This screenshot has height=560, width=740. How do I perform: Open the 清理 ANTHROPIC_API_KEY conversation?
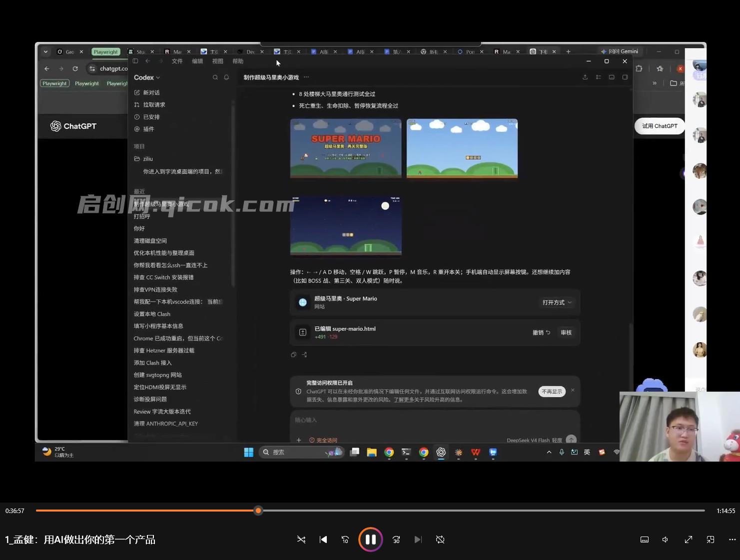click(166, 424)
